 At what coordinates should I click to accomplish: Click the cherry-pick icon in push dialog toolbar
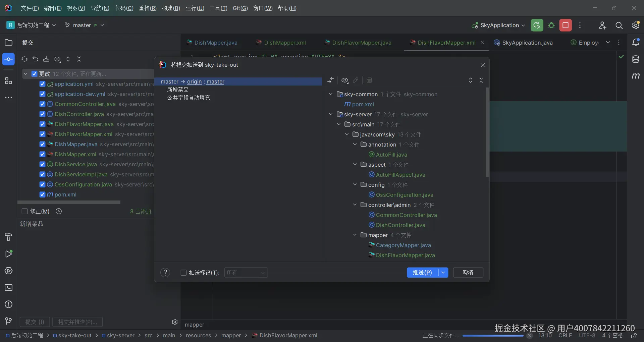[x=331, y=80]
